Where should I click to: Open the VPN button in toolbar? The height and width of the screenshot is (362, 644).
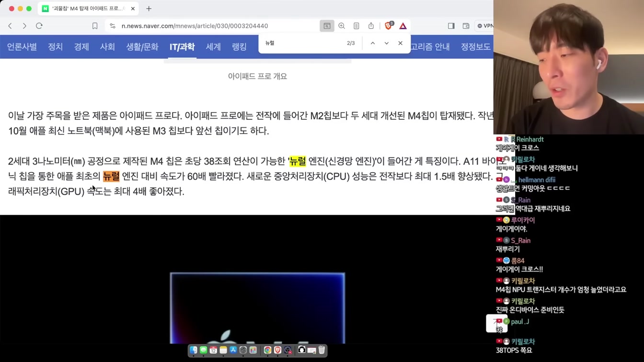pyautogui.click(x=484, y=26)
